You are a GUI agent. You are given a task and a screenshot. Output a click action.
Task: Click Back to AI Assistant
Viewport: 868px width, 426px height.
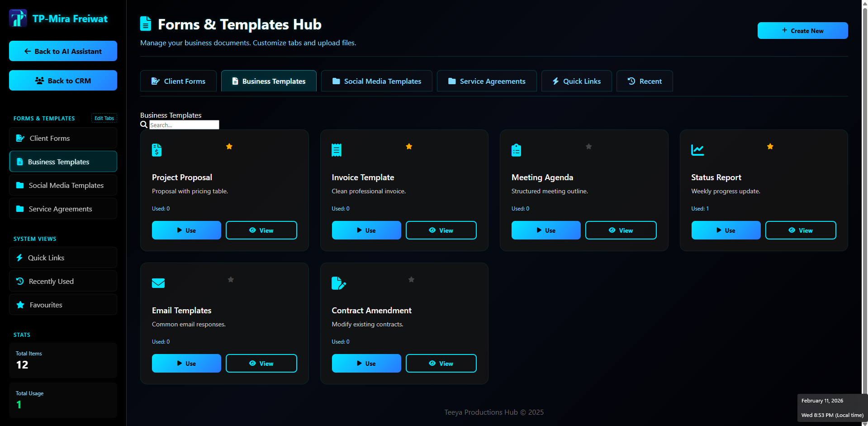pyautogui.click(x=62, y=51)
